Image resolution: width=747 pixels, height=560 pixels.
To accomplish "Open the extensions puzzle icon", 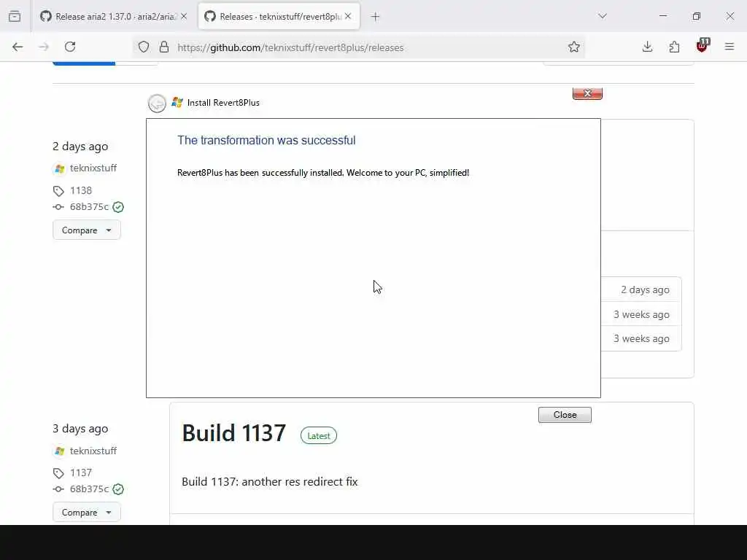I will pos(674,47).
